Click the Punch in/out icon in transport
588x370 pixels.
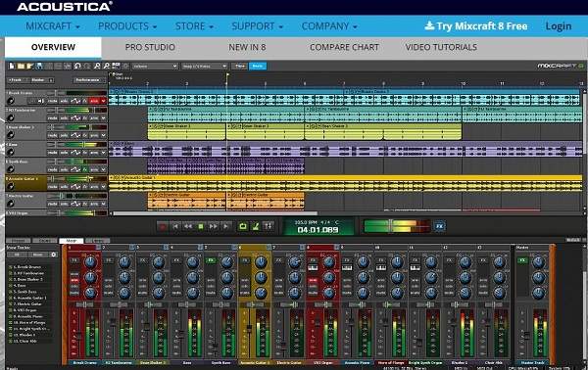point(269,226)
